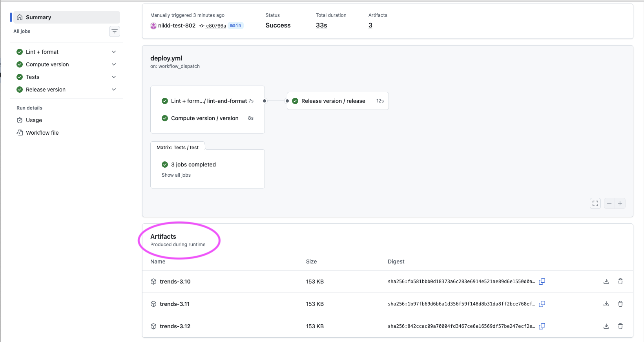Delete the trends-3.12 artifact
644x342 pixels.
coord(620,326)
